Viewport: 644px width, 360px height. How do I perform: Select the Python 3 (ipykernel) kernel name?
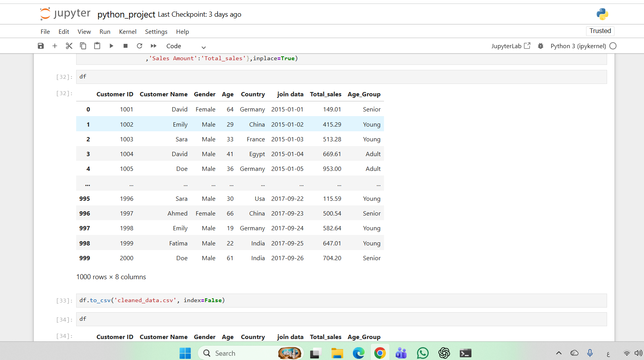pos(578,46)
